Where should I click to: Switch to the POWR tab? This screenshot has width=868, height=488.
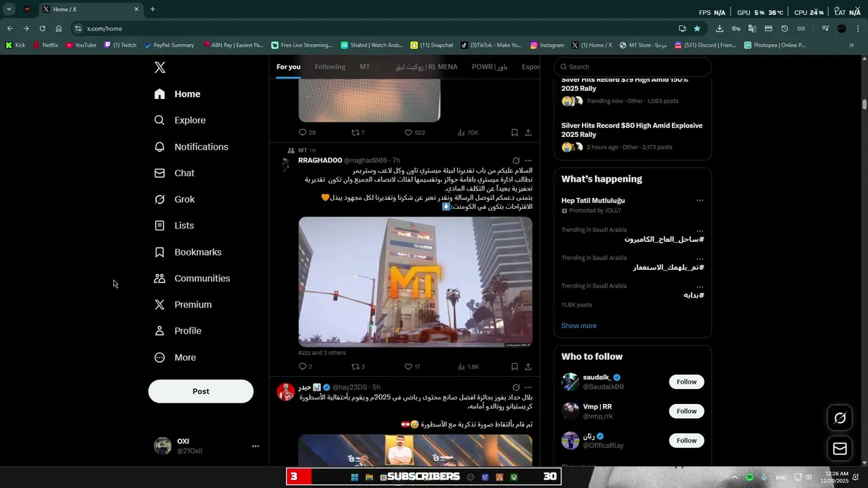[x=490, y=67]
